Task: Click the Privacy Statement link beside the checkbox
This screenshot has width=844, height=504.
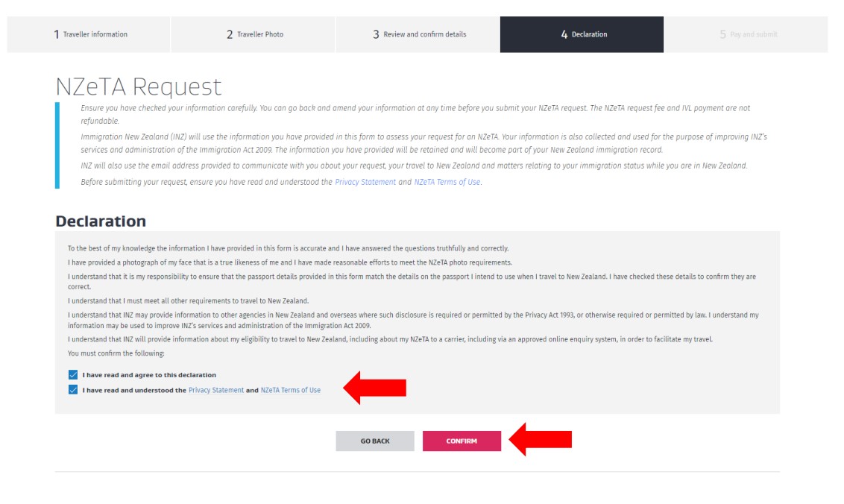Action: tap(215, 390)
